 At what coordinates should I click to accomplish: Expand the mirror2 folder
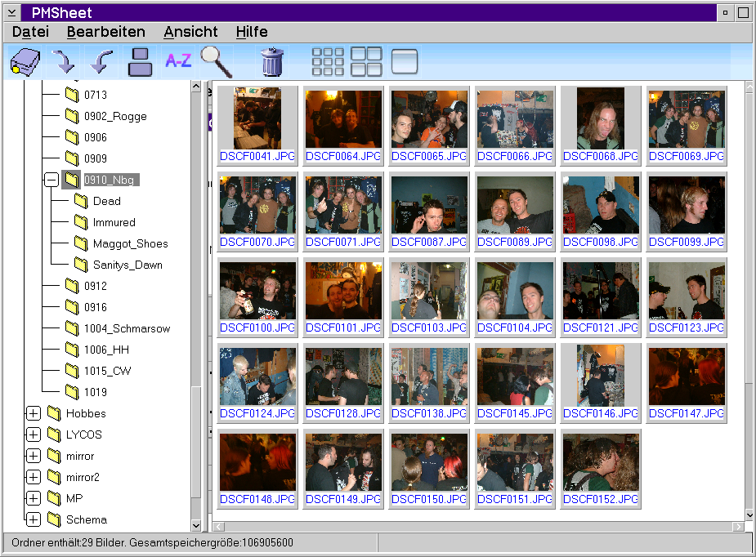pos(33,477)
